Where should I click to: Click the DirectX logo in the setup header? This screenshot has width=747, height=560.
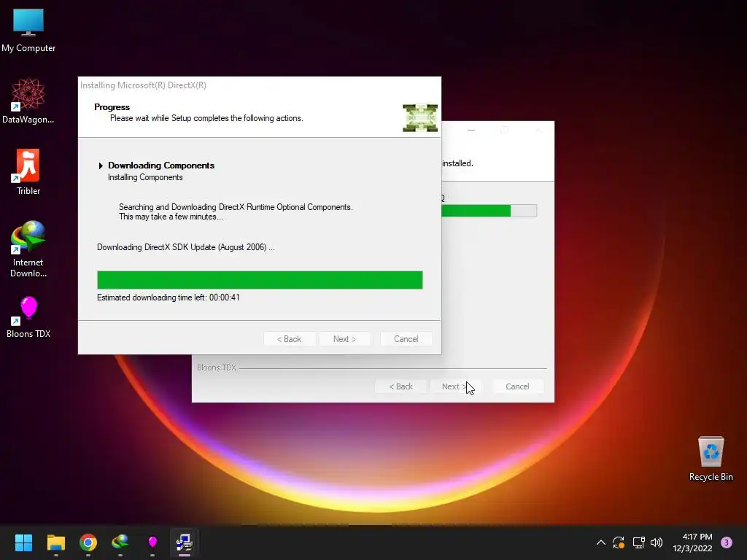(x=419, y=117)
